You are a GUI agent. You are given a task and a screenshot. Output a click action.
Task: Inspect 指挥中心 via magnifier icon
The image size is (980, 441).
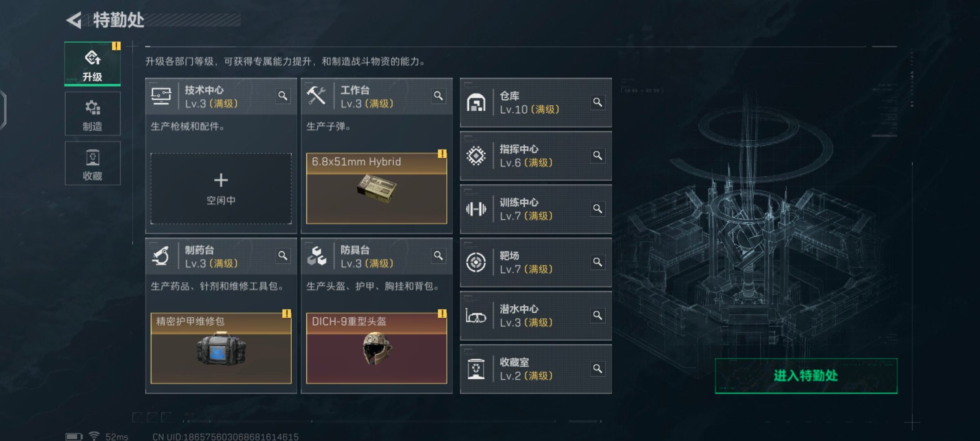[597, 156]
